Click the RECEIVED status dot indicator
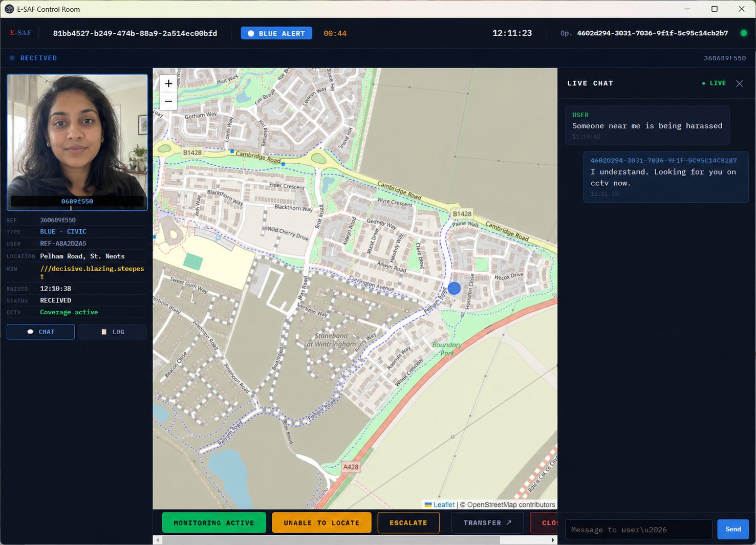Screen dimensions: 756x545 (x=12, y=58)
